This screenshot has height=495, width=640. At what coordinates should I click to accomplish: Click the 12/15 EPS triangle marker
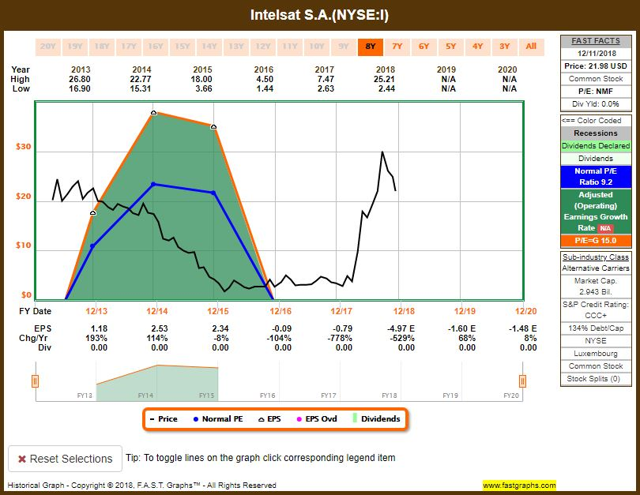click(x=213, y=127)
